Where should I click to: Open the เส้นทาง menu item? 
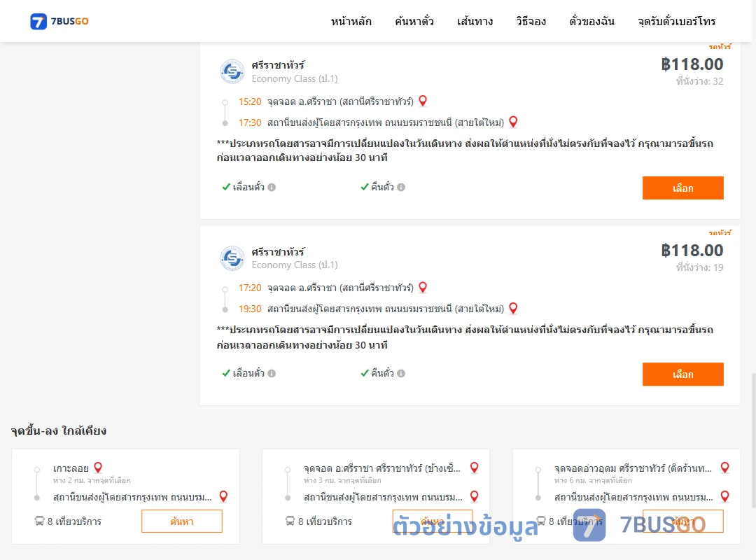point(475,21)
